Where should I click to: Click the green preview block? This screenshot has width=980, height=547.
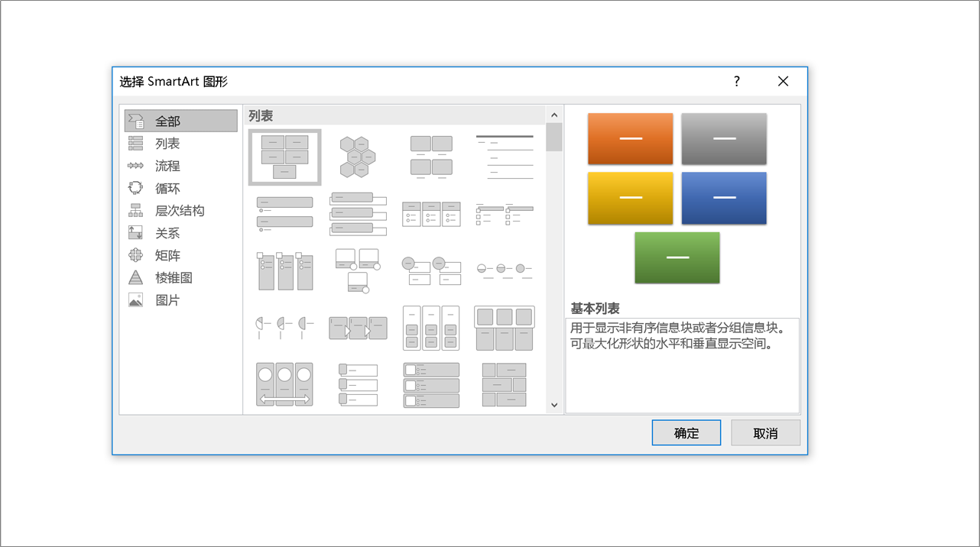677,257
